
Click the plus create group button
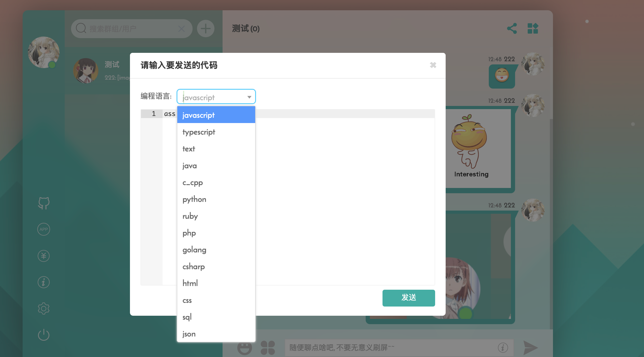click(x=205, y=28)
